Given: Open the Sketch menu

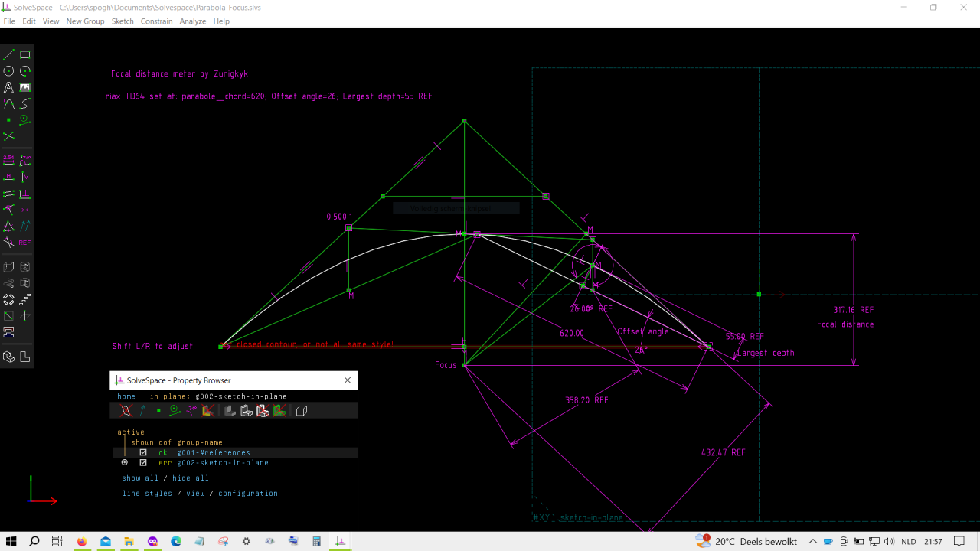Looking at the screenshot, I should pos(122,21).
